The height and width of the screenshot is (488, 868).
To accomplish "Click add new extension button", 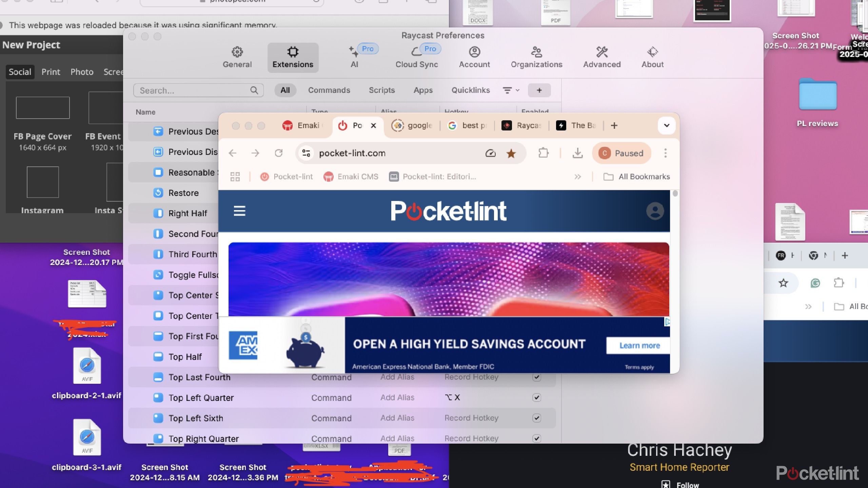I will click(539, 90).
